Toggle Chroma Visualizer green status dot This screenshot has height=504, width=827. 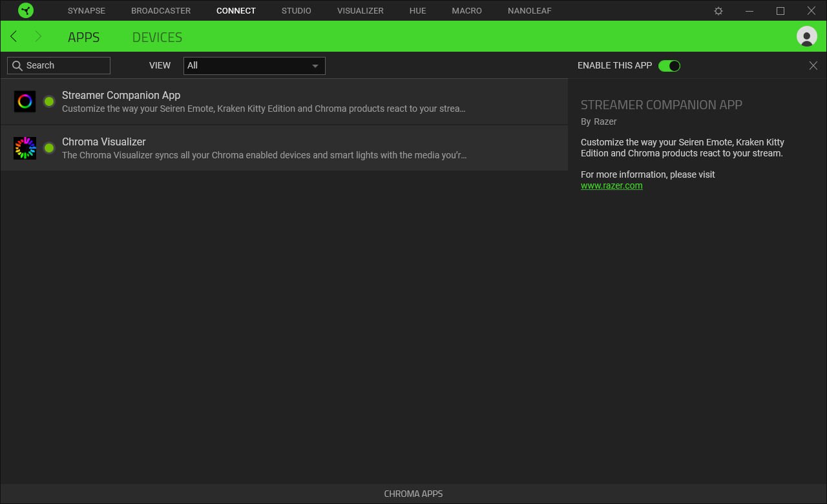49,148
